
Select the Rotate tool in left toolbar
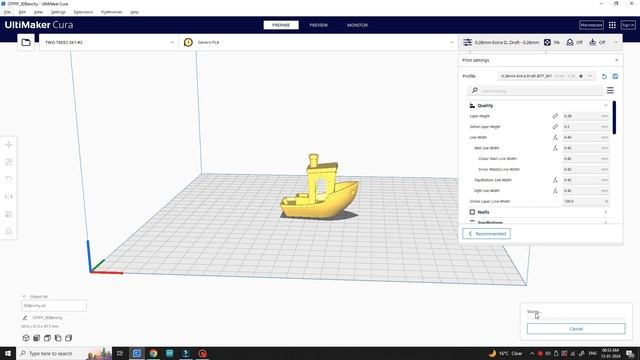[x=9, y=179]
